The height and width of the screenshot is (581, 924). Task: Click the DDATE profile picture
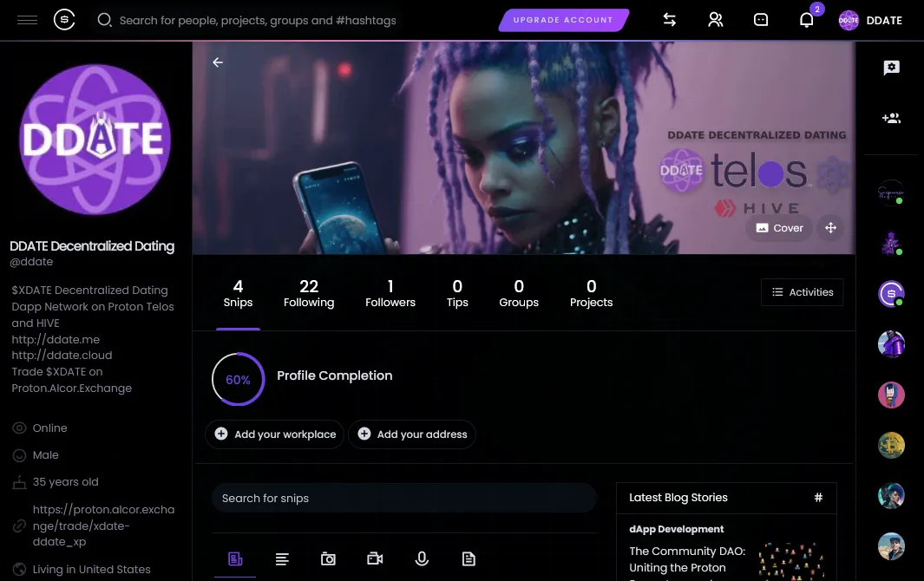(x=95, y=140)
